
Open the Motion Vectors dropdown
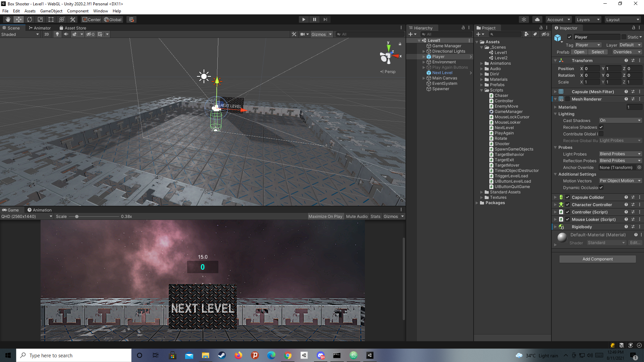620,181
